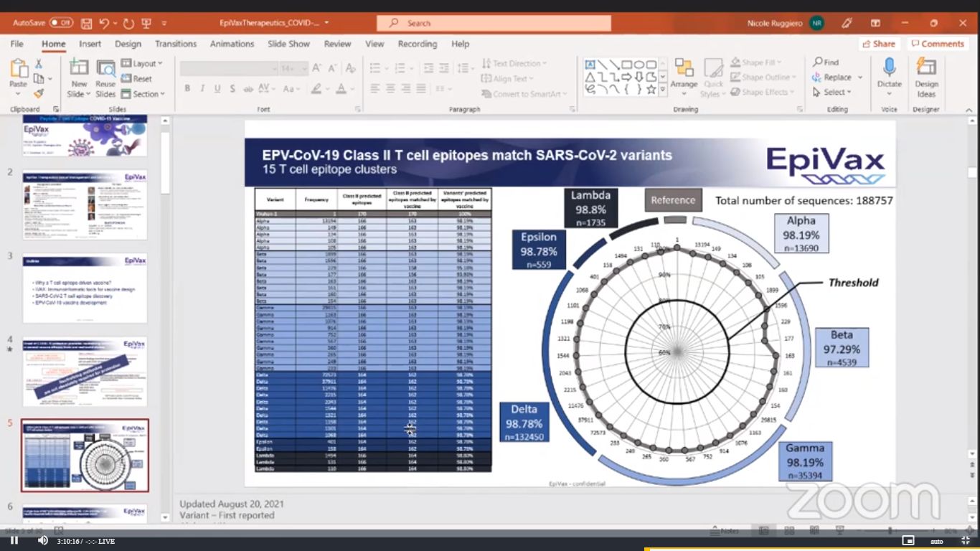Screen dimensions: 980x551
Task: Switch to the Animations tab
Action: 232,44
